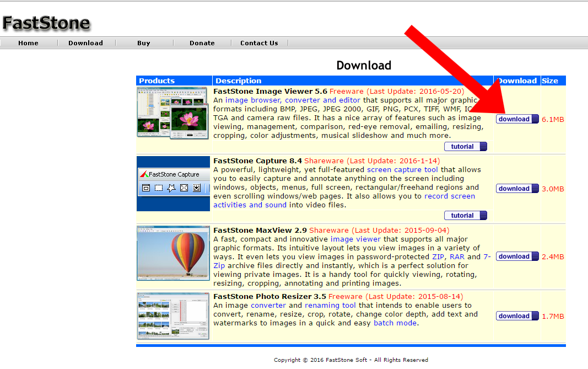Download FastStone Capture 8.4

click(x=517, y=189)
